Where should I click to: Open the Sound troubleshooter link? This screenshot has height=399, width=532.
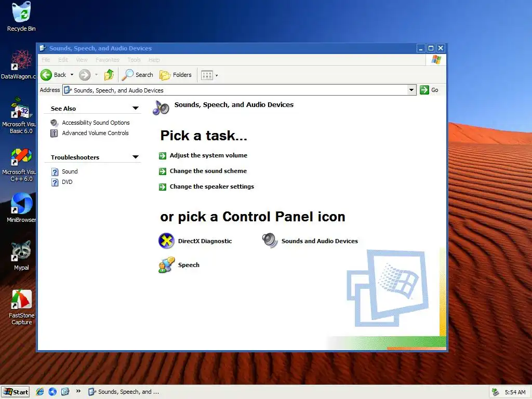click(x=70, y=171)
